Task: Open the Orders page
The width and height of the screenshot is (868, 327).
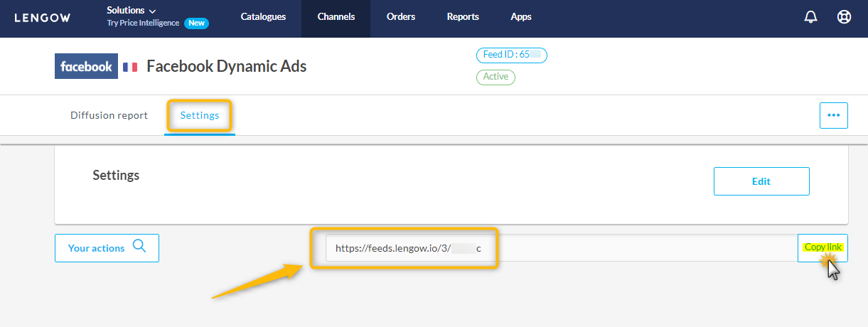Action: [401, 17]
